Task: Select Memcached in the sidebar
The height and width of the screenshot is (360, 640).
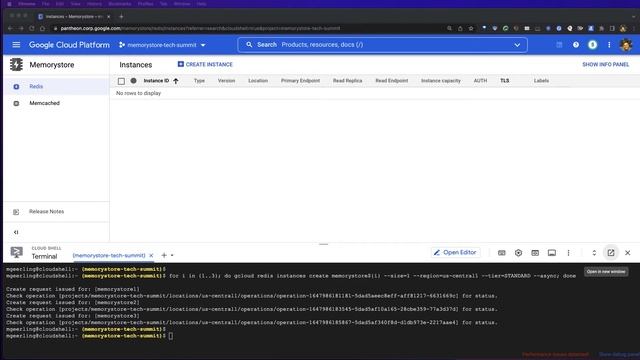Action: (56, 103)
